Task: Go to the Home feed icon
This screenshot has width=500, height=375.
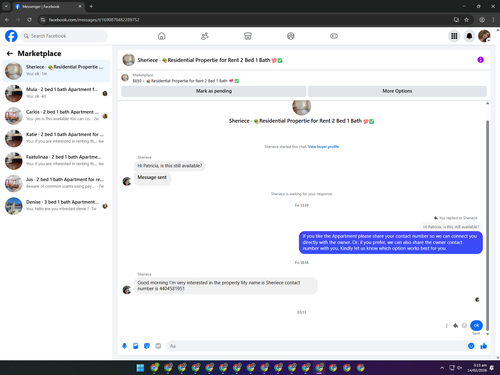Action: (x=161, y=36)
